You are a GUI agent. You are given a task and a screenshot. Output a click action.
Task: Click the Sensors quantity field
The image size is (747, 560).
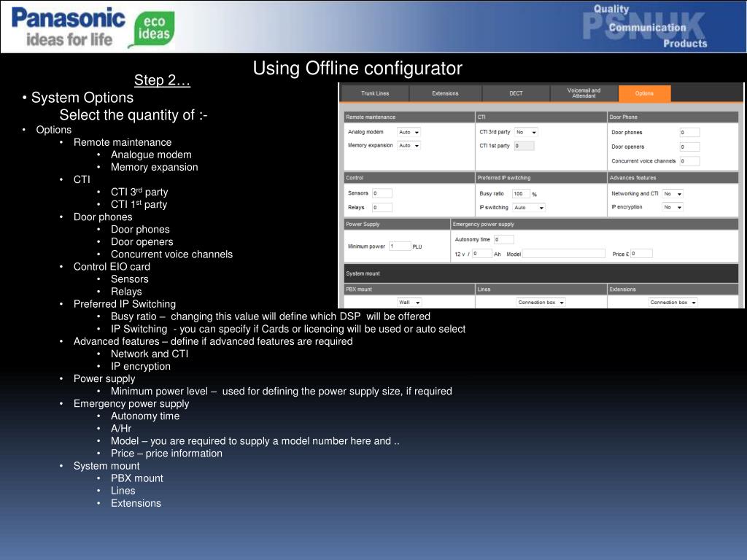coord(382,192)
